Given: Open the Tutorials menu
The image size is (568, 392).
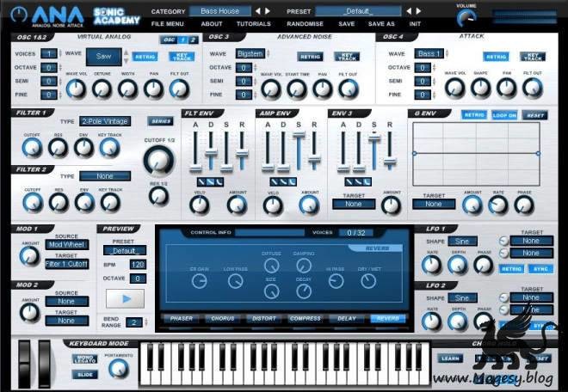Looking at the screenshot, I should pyautogui.click(x=254, y=24).
